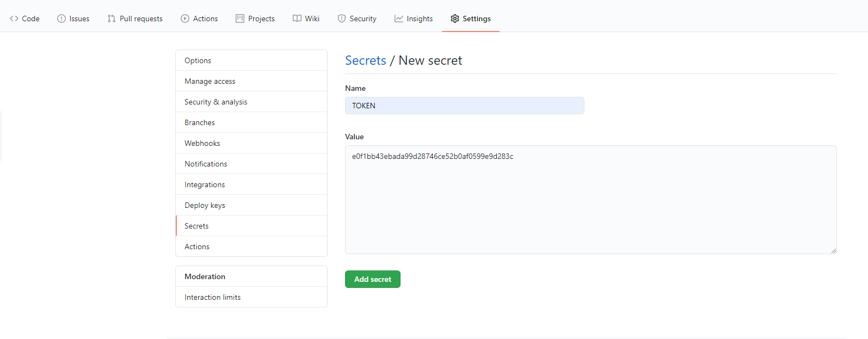Image resolution: width=868 pixels, height=339 pixels.
Task: Open Manage access in sidebar
Action: tap(210, 81)
